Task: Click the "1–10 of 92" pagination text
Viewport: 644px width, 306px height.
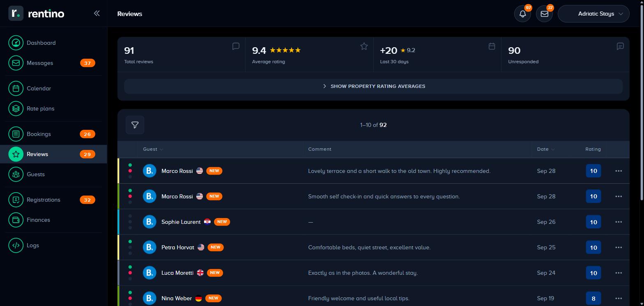Action: pos(373,125)
